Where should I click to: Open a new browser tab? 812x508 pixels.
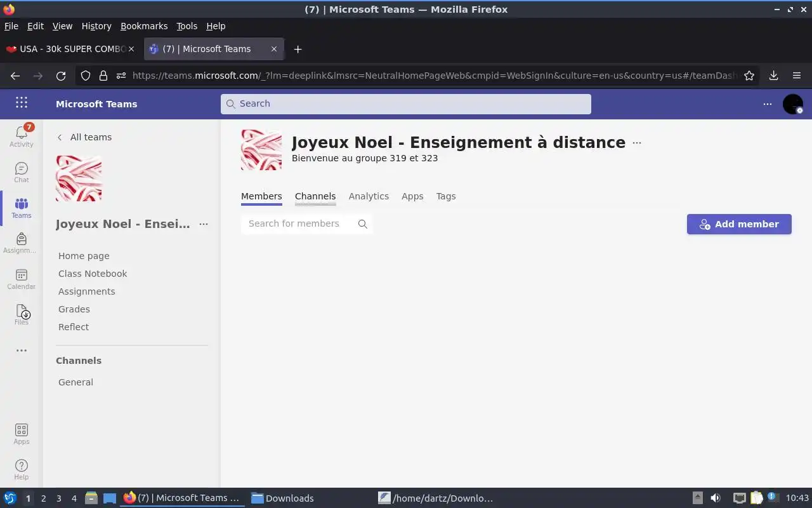click(x=298, y=49)
